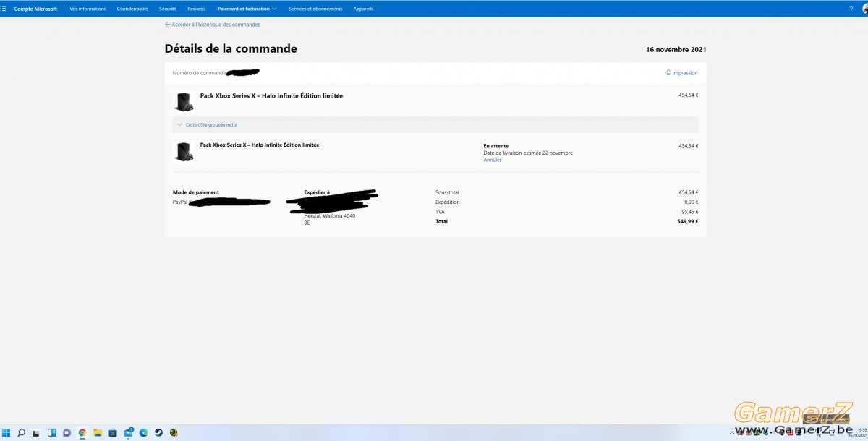Screen dimensions: 868x441
Task: Open Sécurité tab
Action: [168, 9]
